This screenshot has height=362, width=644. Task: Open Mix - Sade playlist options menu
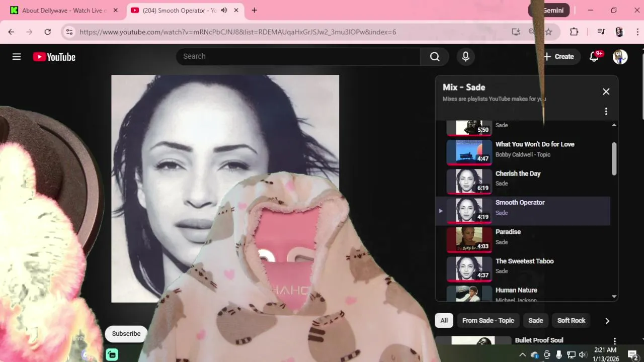click(x=606, y=112)
